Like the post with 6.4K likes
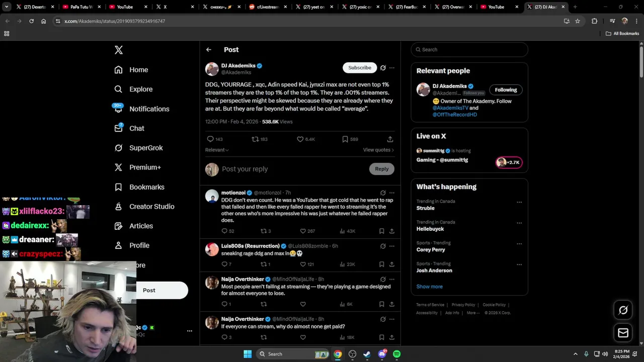The image size is (644, 362). [300, 139]
